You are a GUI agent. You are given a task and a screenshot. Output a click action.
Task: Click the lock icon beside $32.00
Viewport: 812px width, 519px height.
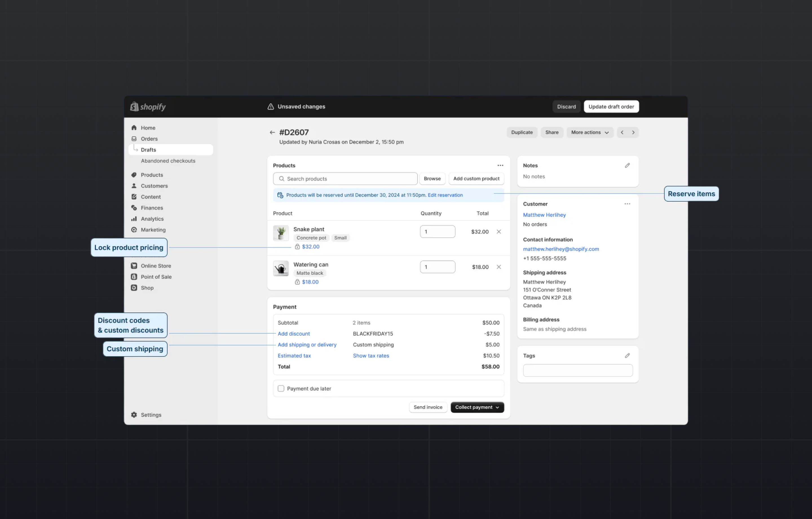pos(297,246)
